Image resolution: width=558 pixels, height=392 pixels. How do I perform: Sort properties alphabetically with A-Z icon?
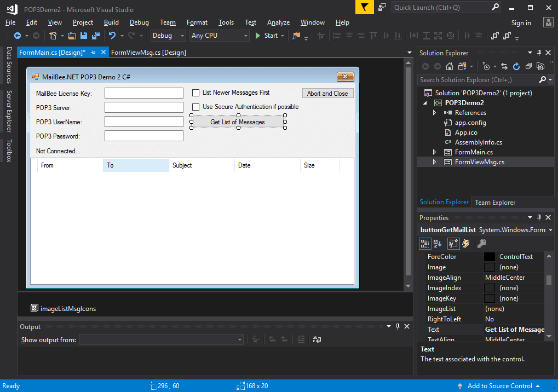point(438,244)
